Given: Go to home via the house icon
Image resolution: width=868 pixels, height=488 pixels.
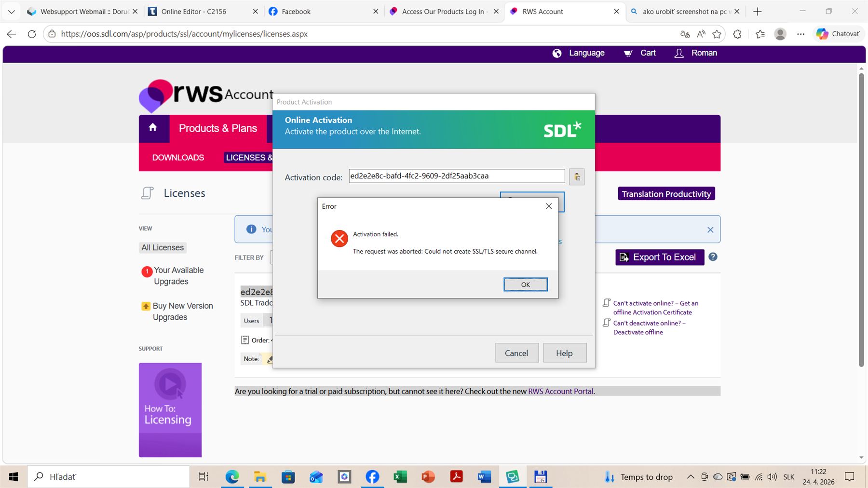Looking at the screenshot, I should pyautogui.click(x=153, y=128).
